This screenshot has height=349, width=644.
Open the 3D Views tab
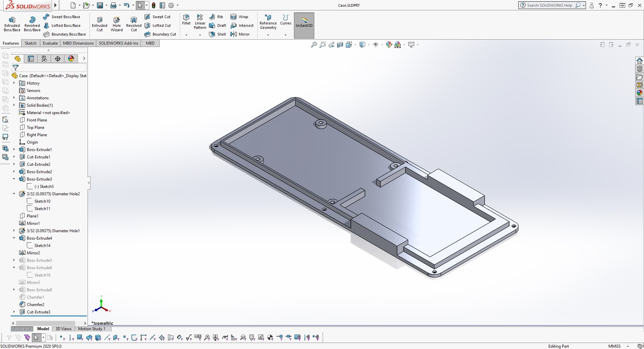63,329
